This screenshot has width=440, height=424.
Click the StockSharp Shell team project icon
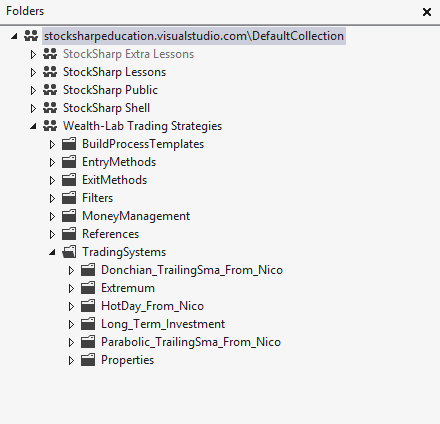pyautogui.click(x=50, y=108)
